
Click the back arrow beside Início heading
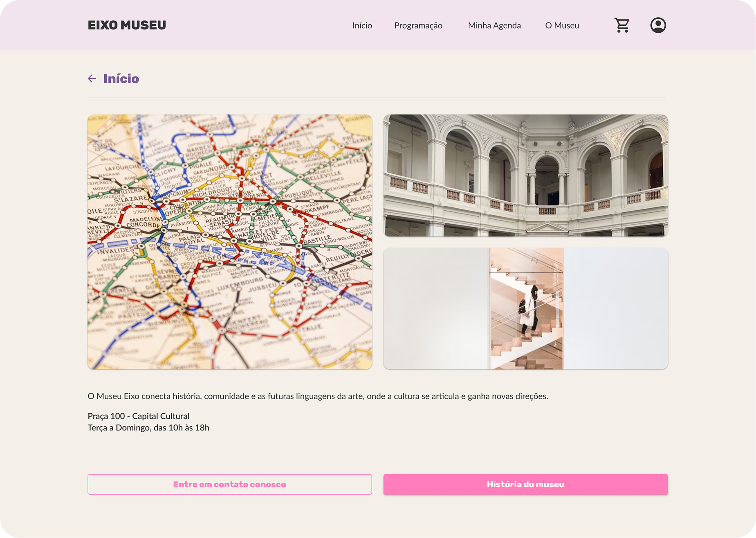coord(92,79)
